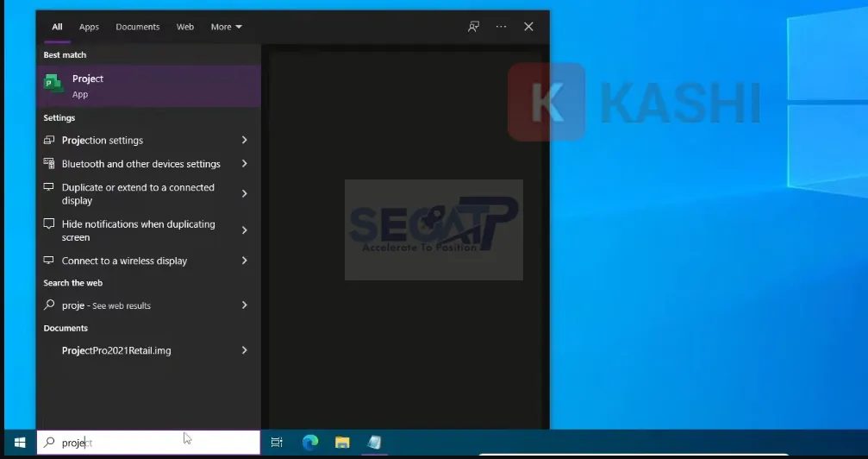Click proje - See web results

pyautogui.click(x=148, y=305)
